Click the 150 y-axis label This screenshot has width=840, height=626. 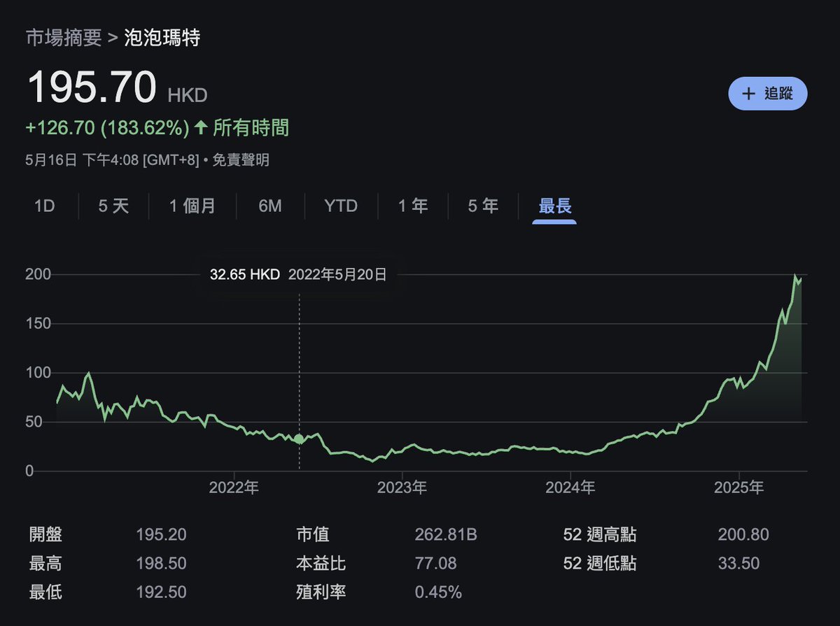pos(38,324)
